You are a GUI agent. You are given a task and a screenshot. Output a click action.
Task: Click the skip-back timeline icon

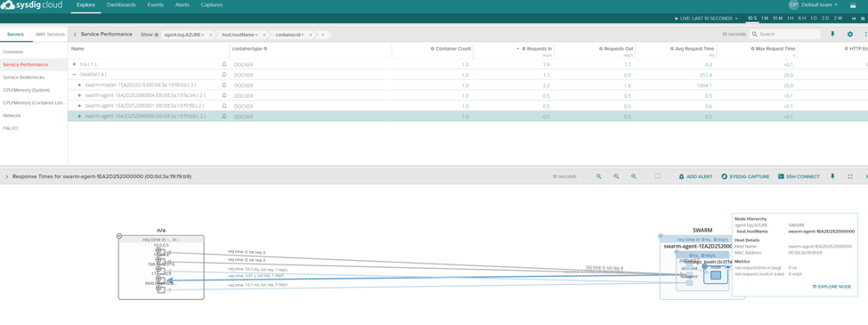point(854,19)
